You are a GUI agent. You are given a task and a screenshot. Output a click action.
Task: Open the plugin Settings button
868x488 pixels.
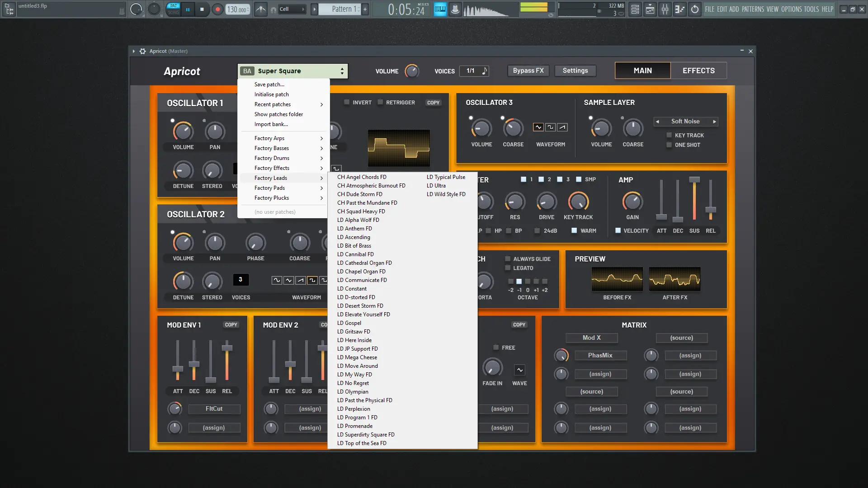[575, 70]
